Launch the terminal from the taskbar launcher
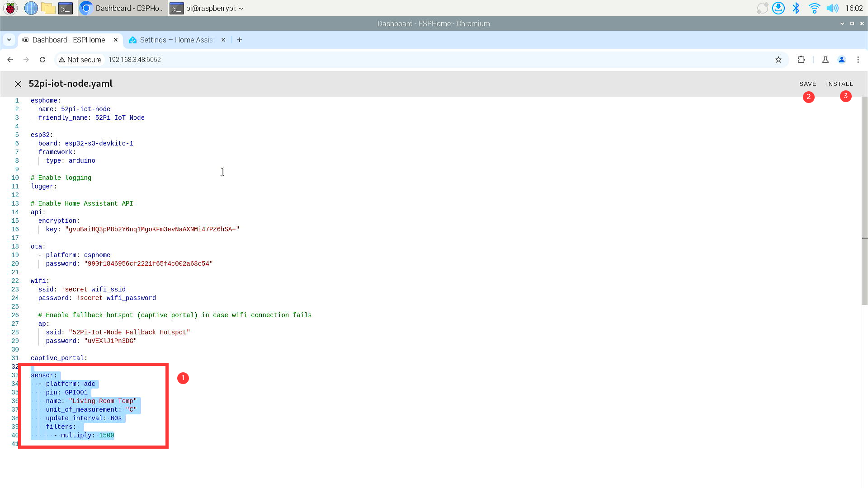This screenshot has width=868, height=488. (66, 8)
